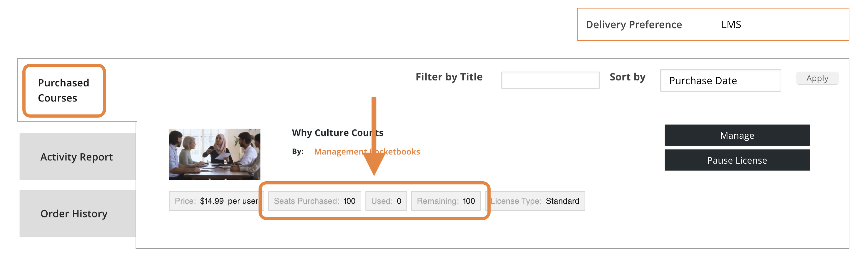
Task: Switch to the Activity Report tab
Action: (77, 157)
